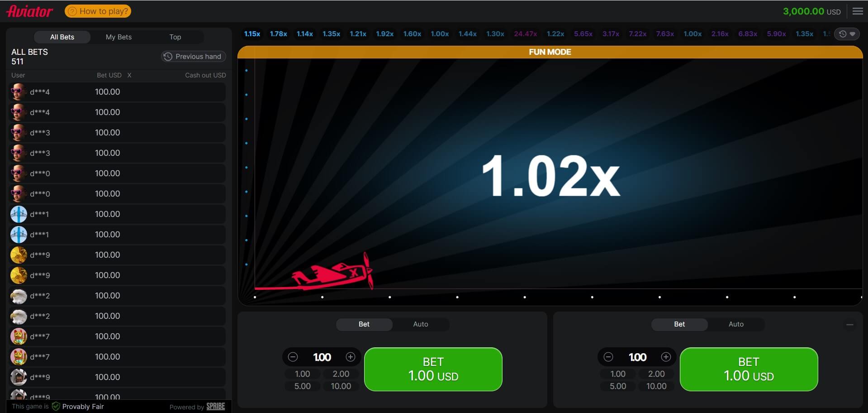Click the Aviator logo
Image resolution: width=868 pixels, height=413 pixels.
pos(28,11)
